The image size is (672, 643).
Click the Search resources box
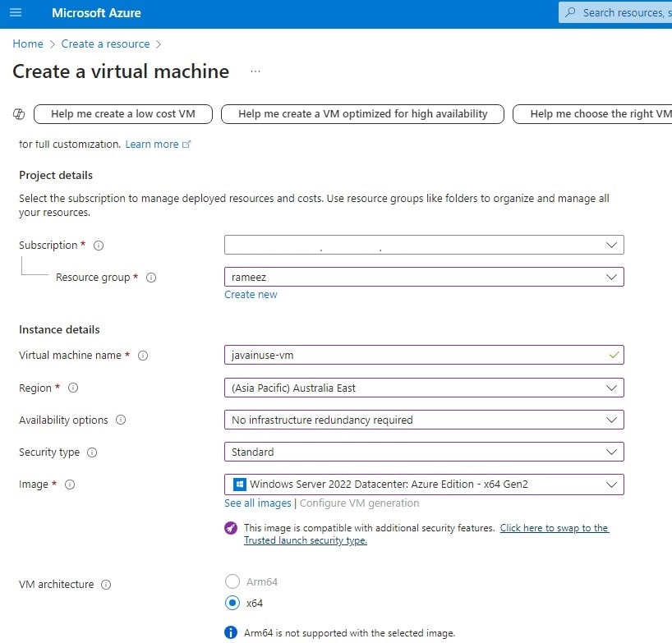point(615,12)
